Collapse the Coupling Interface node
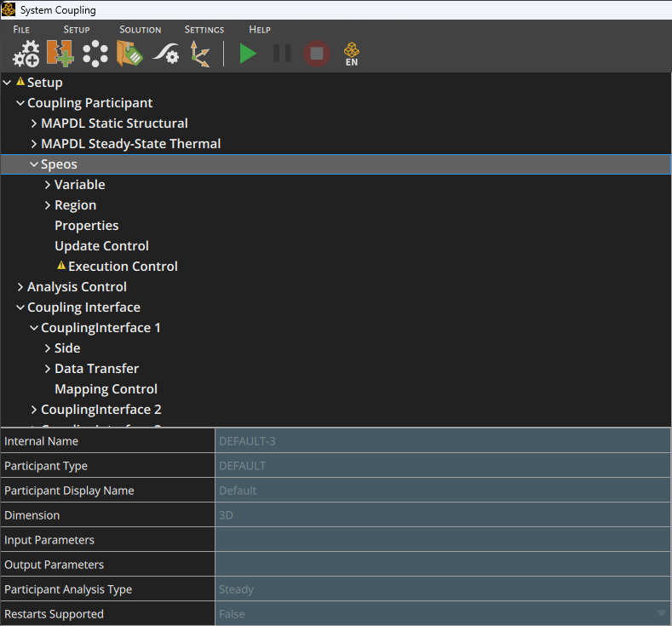Viewport: 672px width, 626px height. click(20, 307)
